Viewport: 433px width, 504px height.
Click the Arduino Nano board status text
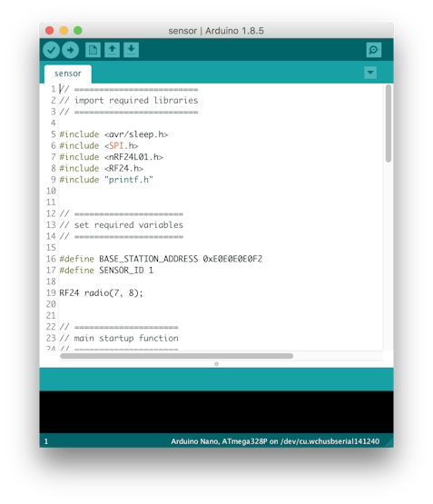[275, 441]
